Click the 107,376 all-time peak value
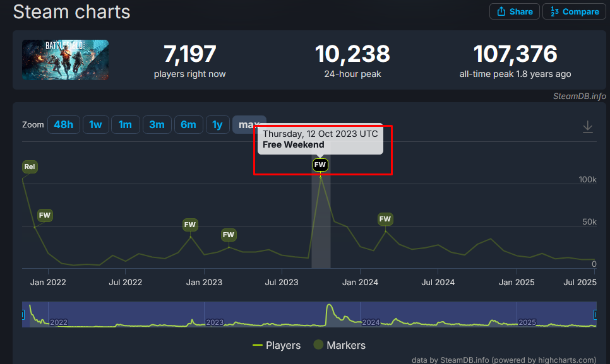 click(x=515, y=54)
